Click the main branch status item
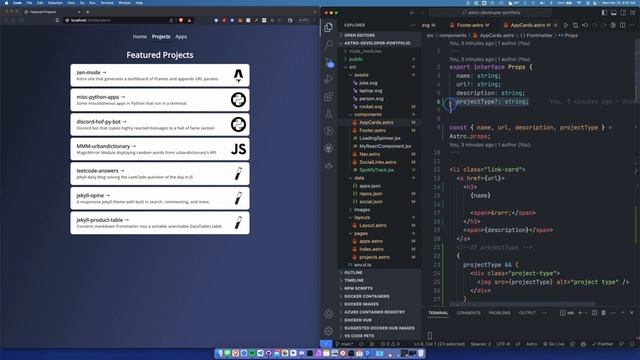The image size is (640, 360). pos(344,344)
